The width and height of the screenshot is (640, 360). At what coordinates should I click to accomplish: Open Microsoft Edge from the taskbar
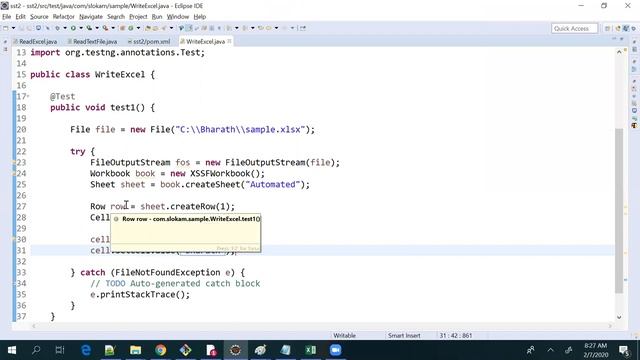click(x=86, y=350)
